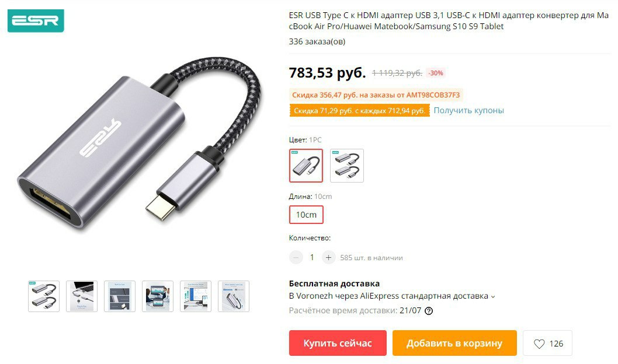
Task: View third thumbnail image
Action: coord(119,296)
